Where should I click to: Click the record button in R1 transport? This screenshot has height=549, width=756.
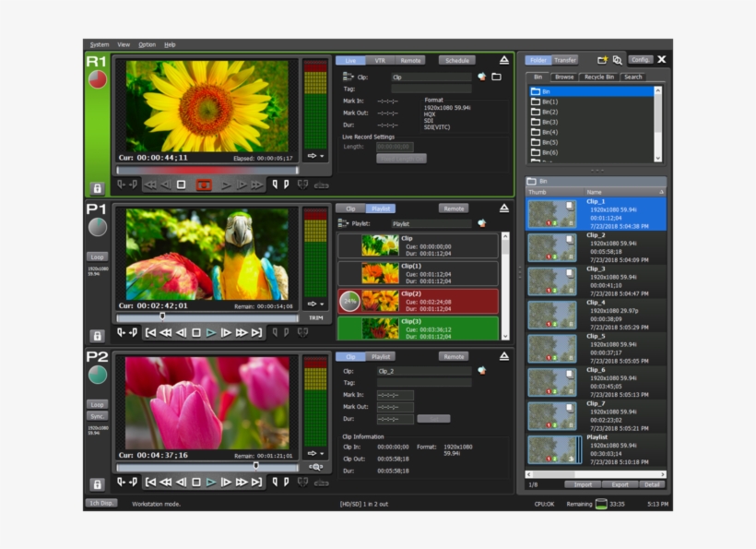pos(204,185)
